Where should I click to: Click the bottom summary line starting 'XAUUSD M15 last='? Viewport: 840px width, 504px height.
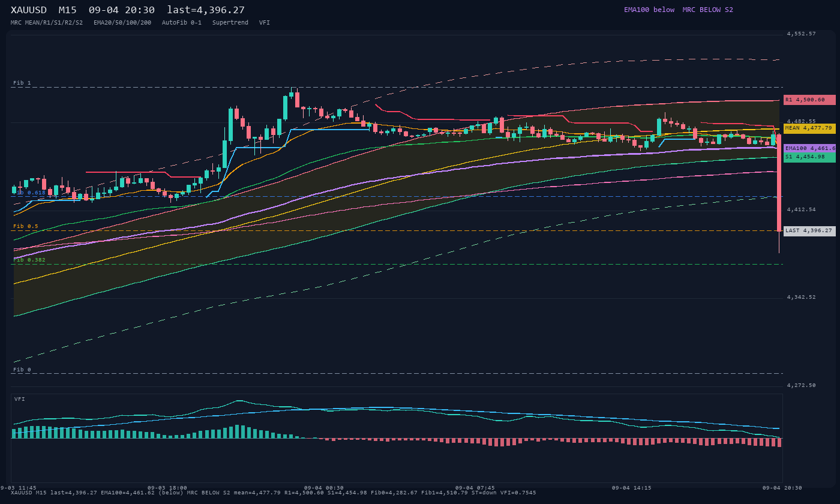[274, 493]
